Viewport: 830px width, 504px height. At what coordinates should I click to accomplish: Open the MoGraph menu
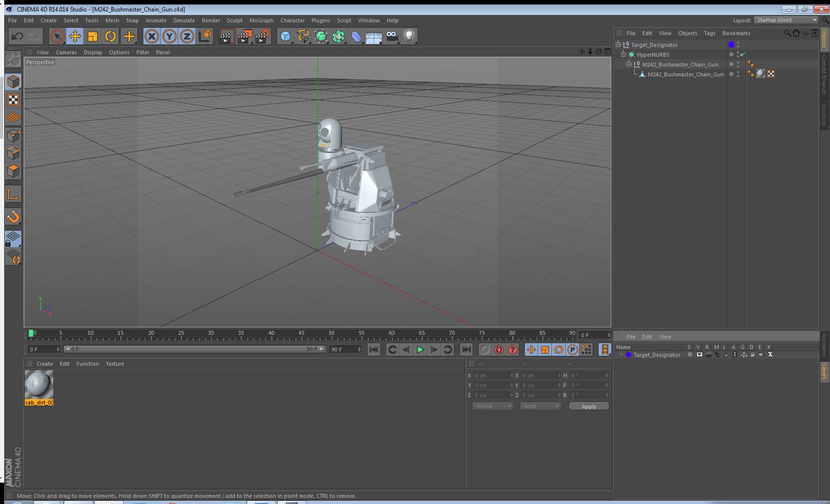261,21
